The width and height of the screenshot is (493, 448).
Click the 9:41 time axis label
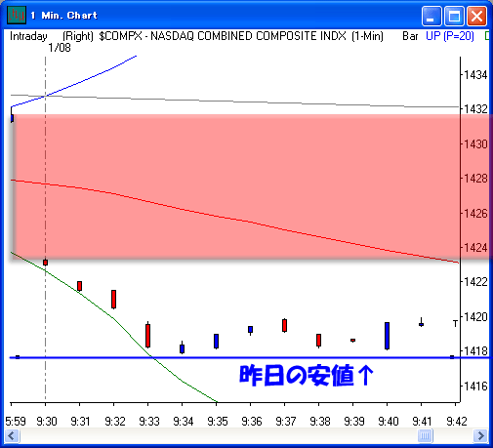point(422,422)
